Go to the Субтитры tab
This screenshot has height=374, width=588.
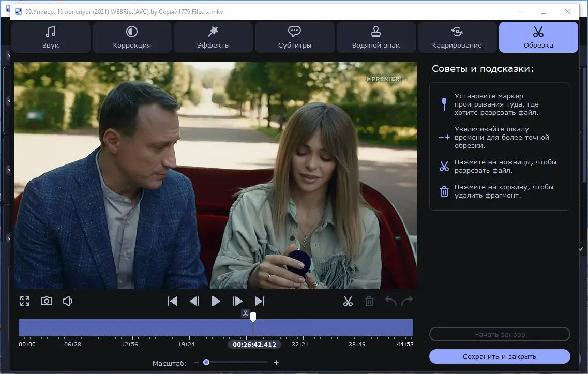pos(294,37)
